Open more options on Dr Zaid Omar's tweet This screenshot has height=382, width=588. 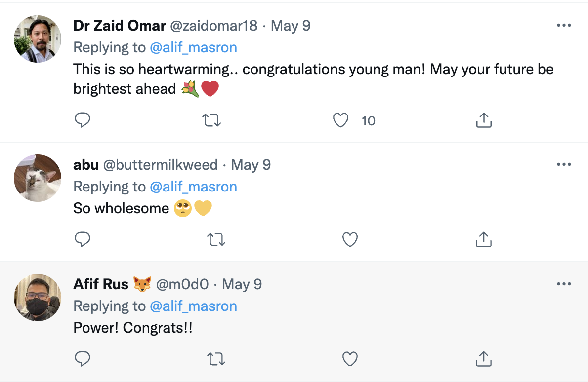point(564,26)
